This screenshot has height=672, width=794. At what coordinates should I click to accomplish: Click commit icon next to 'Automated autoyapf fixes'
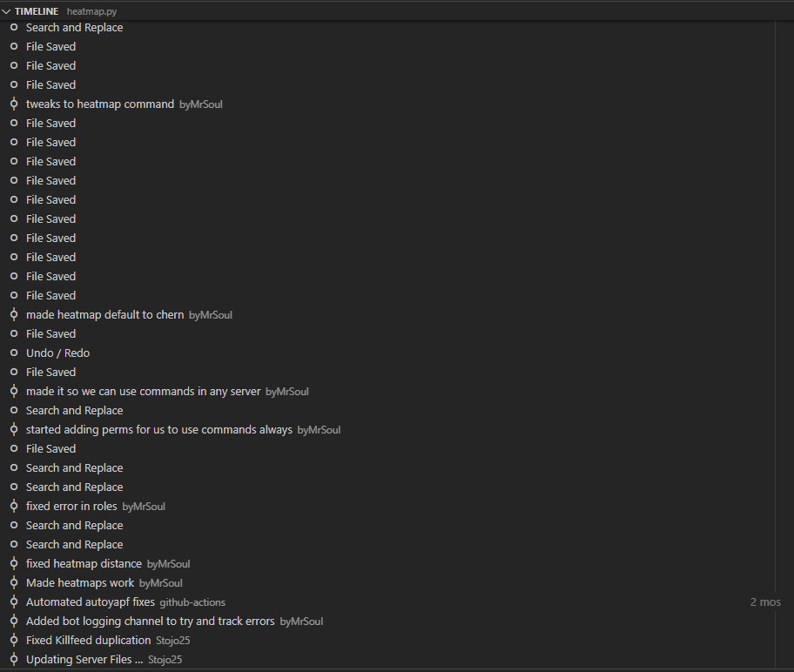[x=14, y=602]
